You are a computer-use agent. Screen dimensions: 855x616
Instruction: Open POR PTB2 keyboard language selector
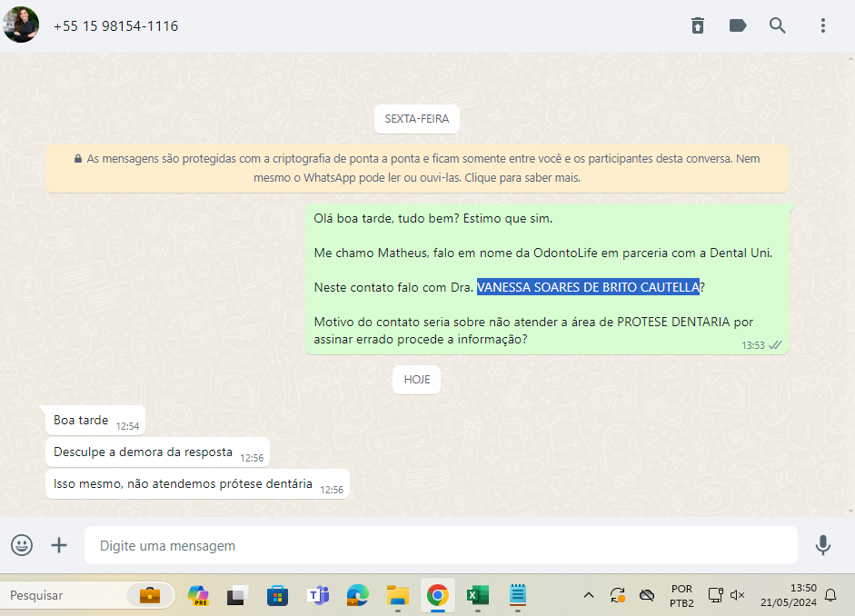681,596
